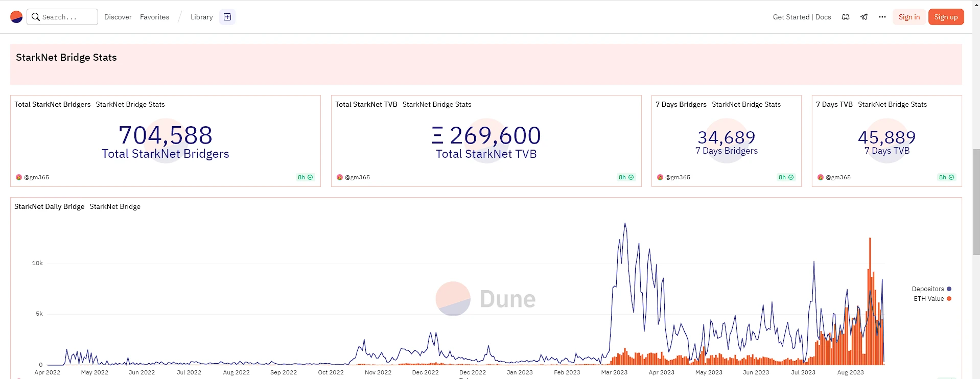Image resolution: width=980 pixels, height=379 pixels.
Task: Open Total StarkNet Bridgers query title
Action: click(x=53, y=104)
